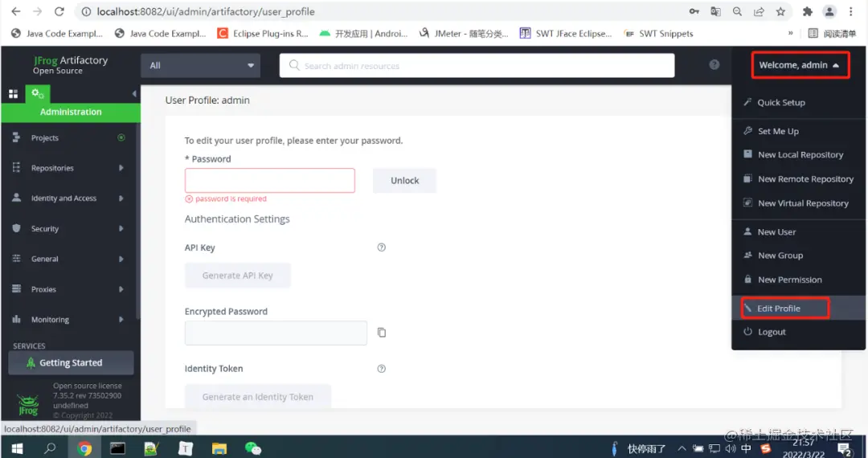Click Generate API Key button

pos(237,276)
